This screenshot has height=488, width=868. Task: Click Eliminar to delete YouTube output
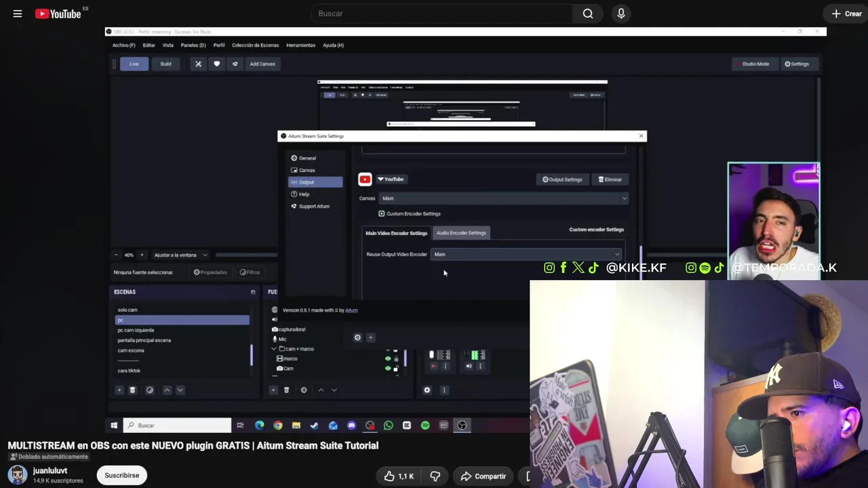[x=610, y=180]
